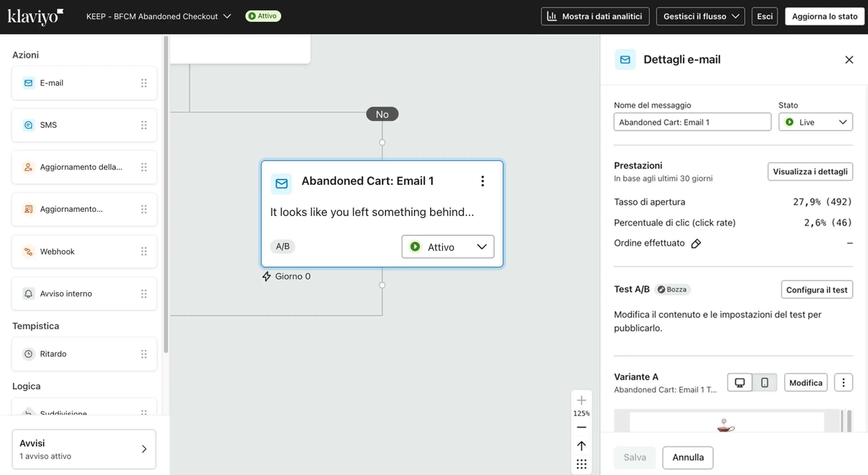Screen dimensions: 868x475
Task: Click the Nome del messaggio input field
Action: click(692, 122)
